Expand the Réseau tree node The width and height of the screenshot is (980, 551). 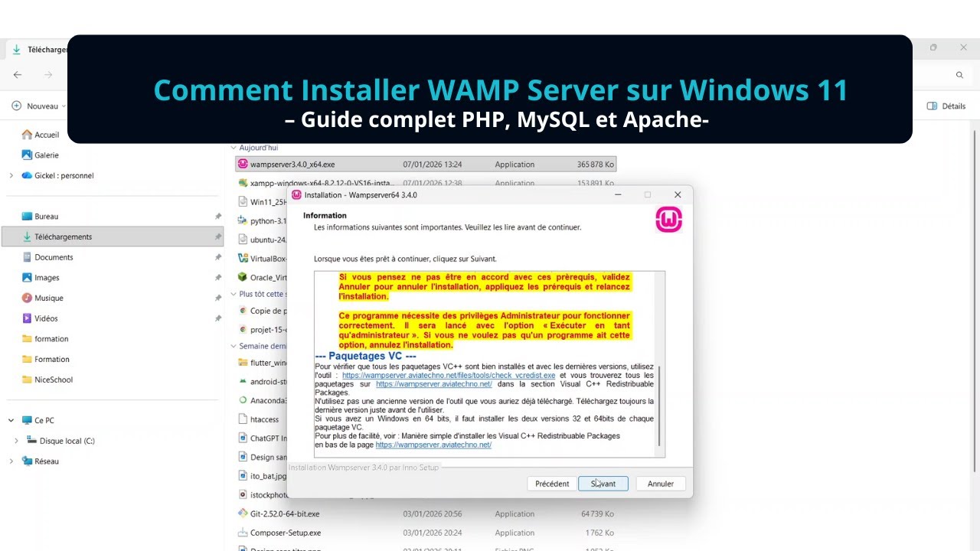point(11,461)
